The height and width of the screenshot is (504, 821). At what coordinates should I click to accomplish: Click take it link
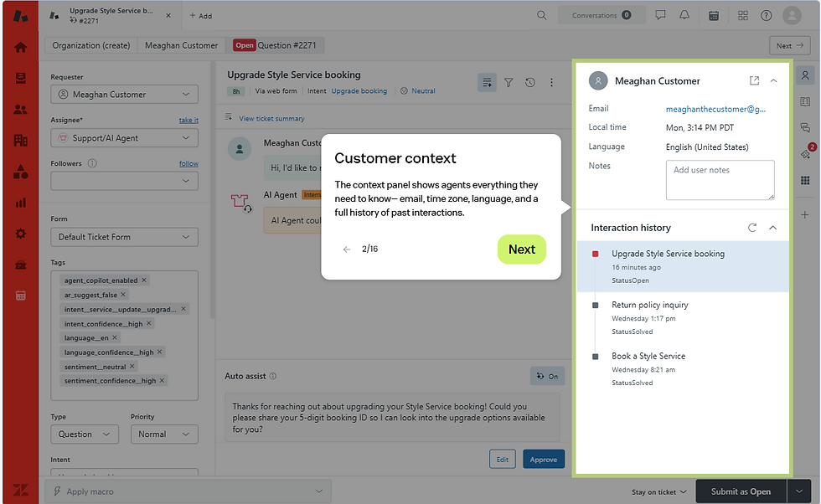pos(188,120)
